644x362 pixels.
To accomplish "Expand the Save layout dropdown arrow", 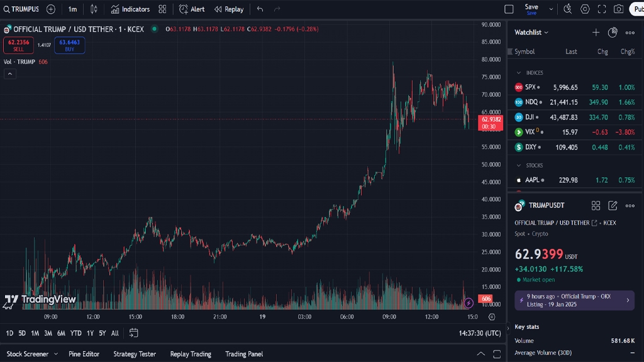I will click(551, 9).
